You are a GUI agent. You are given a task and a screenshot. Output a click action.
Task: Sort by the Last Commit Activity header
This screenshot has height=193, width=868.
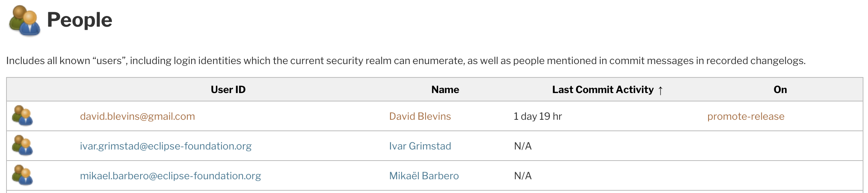[603, 90]
